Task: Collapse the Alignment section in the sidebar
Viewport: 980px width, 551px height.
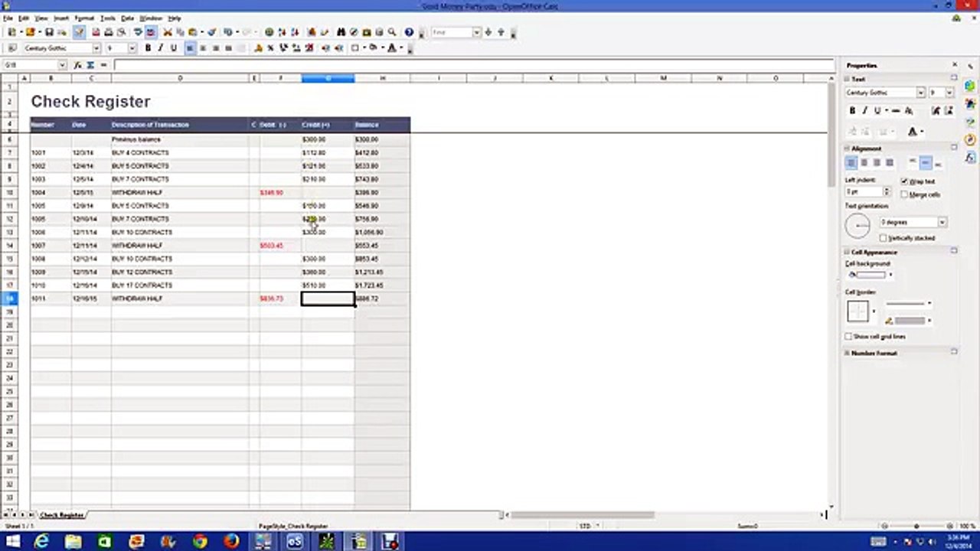Action: coord(848,148)
